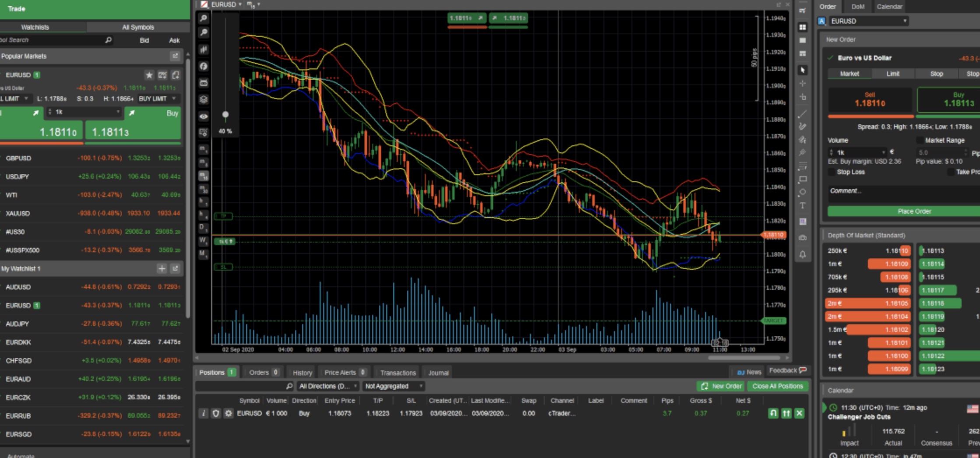Select the text drawing tool

pyautogui.click(x=803, y=206)
